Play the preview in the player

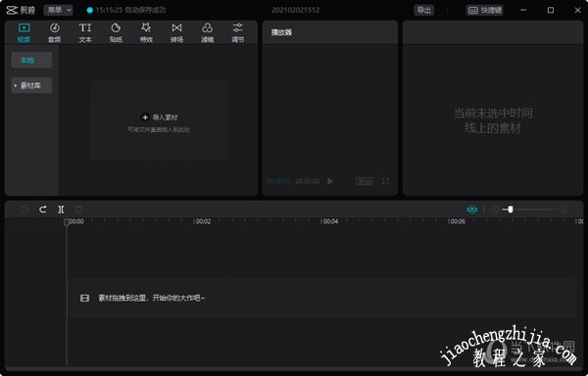(330, 181)
